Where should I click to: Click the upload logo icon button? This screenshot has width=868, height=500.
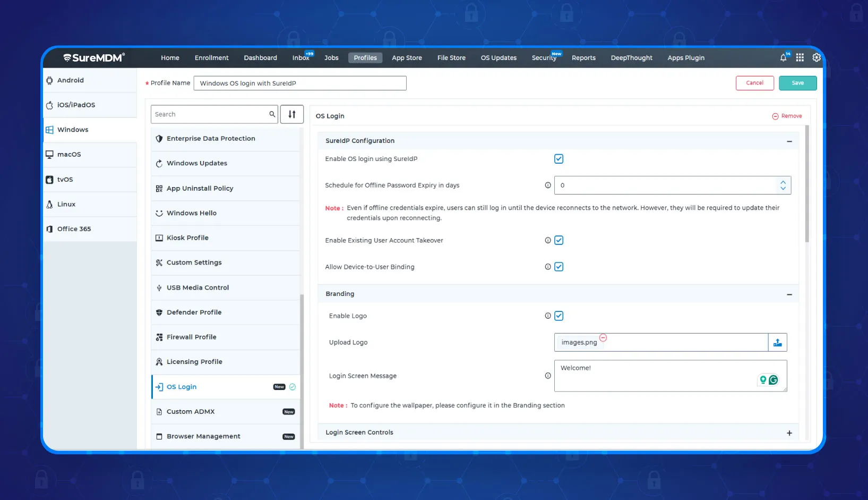(778, 343)
